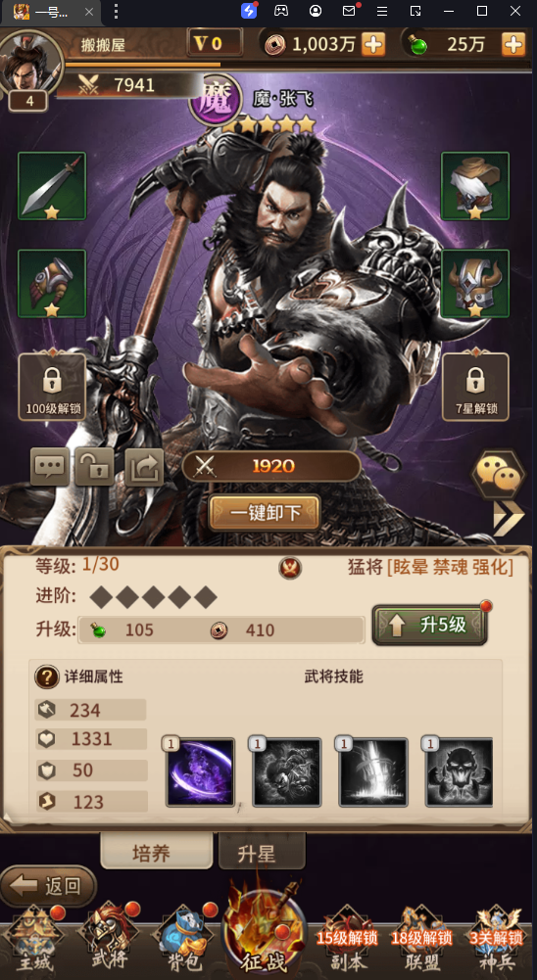Click the share arrow icon
Image resolution: width=537 pixels, height=980 pixels.
(x=145, y=467)
